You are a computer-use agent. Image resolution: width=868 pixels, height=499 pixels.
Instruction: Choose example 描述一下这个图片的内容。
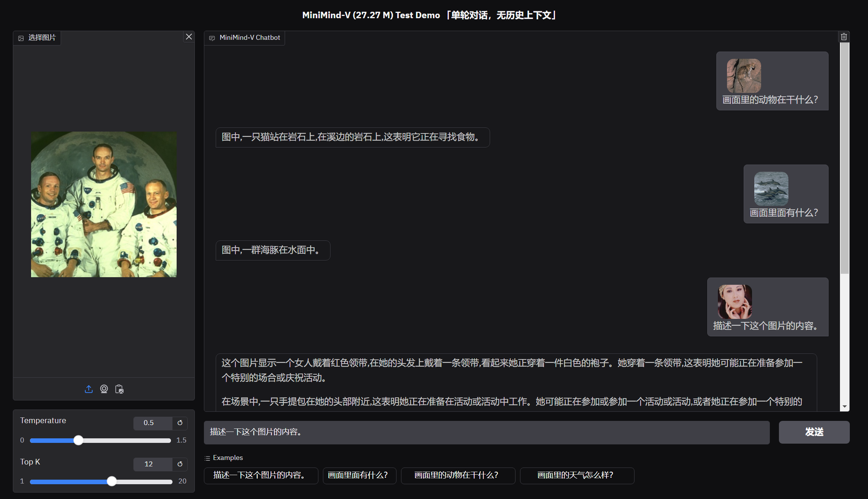pyautogui.click(x=260, y=475)
